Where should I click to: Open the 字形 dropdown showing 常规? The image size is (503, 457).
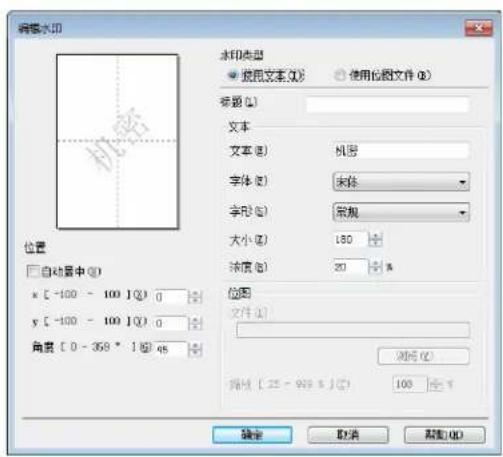click(401, 212)
